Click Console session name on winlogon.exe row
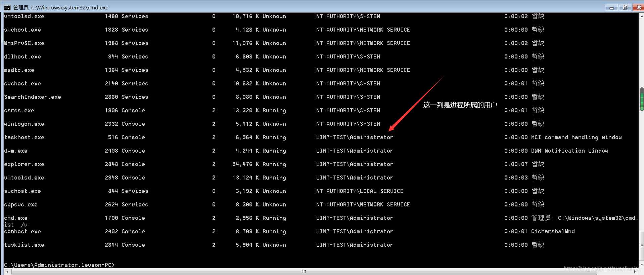Screen dimensions: 644x275 [x=133, y=124]
